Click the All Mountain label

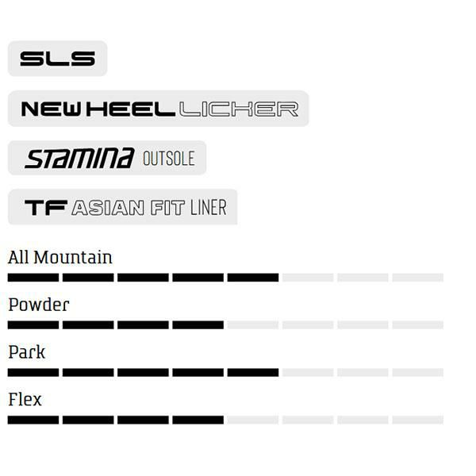[60, 257]
